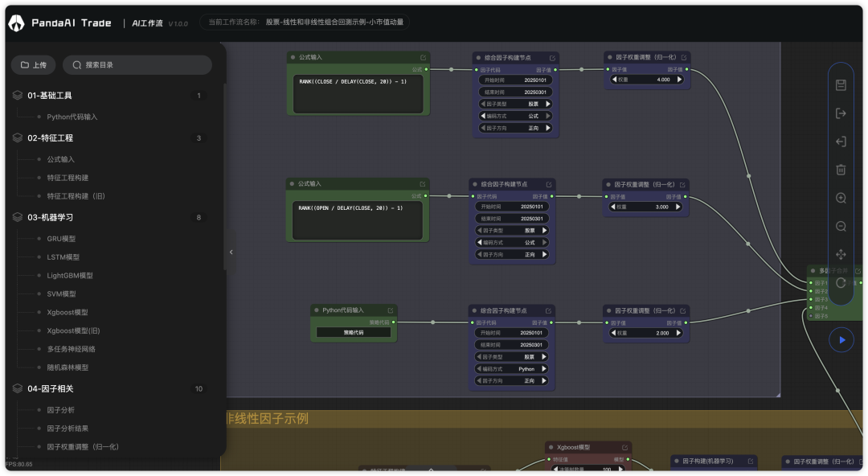
Task: Select 随机森林模型 in the sidebar
Action: (68, 367)
